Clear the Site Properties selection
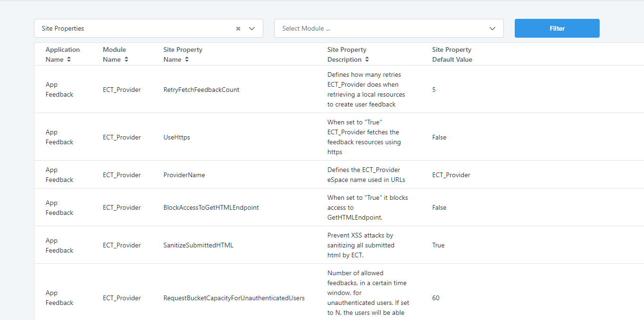 click(x=238, y=28)
